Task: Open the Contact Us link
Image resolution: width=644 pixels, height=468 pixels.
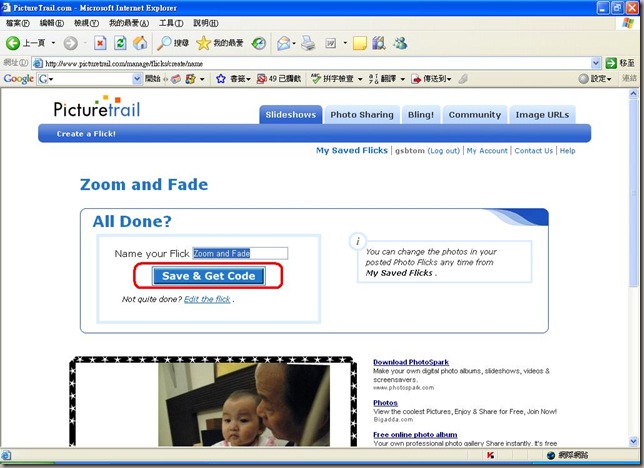Action: click(x=534, y=151)
